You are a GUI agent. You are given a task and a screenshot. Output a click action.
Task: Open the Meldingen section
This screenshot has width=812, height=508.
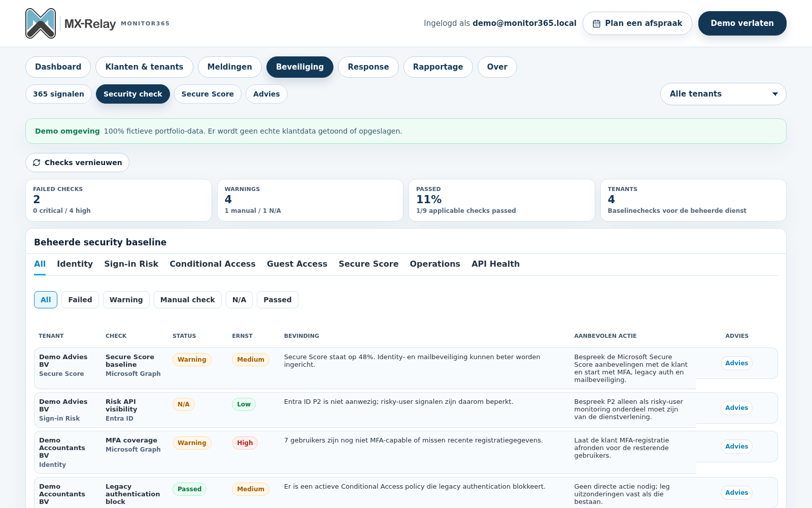[x=229, y=67]
